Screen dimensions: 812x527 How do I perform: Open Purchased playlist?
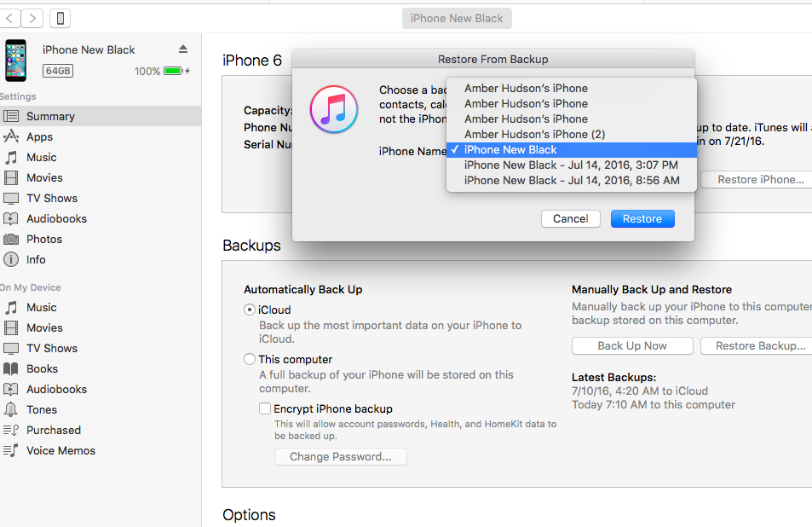pos(54,431)
